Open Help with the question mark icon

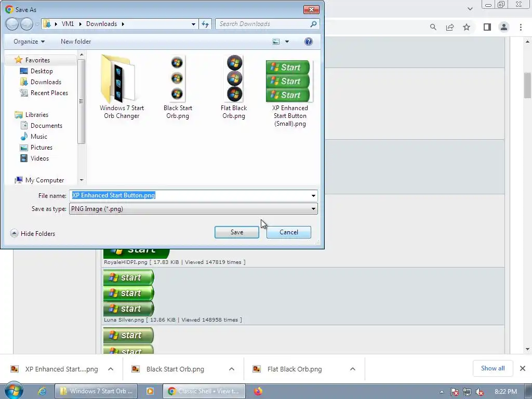click(309, 42)
